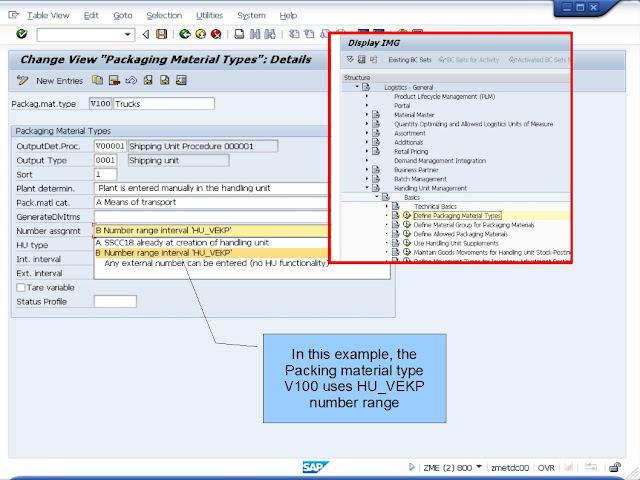
Task: Click the Expand All icon in Display IMG
Action: pyautogui.click(x=350, y=60)
